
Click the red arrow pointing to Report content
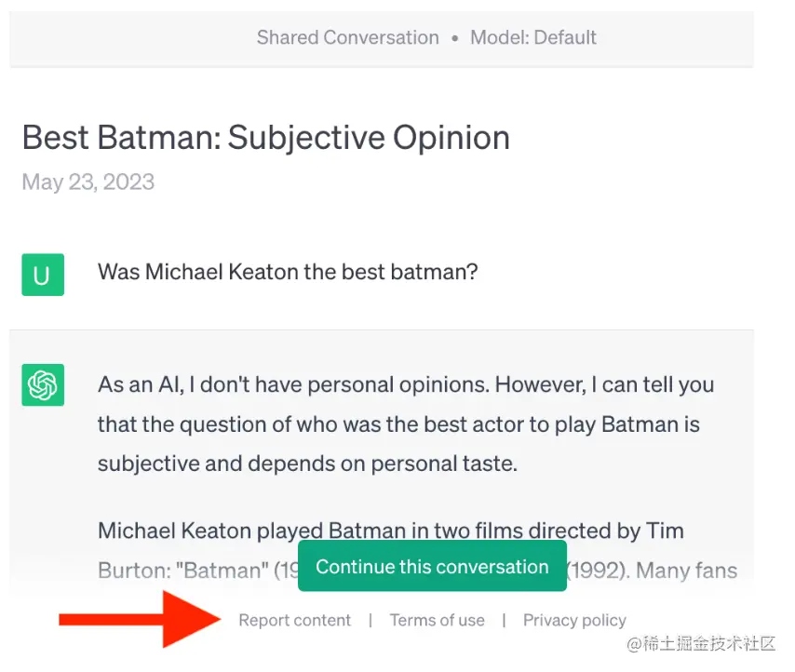pos(140,619)
